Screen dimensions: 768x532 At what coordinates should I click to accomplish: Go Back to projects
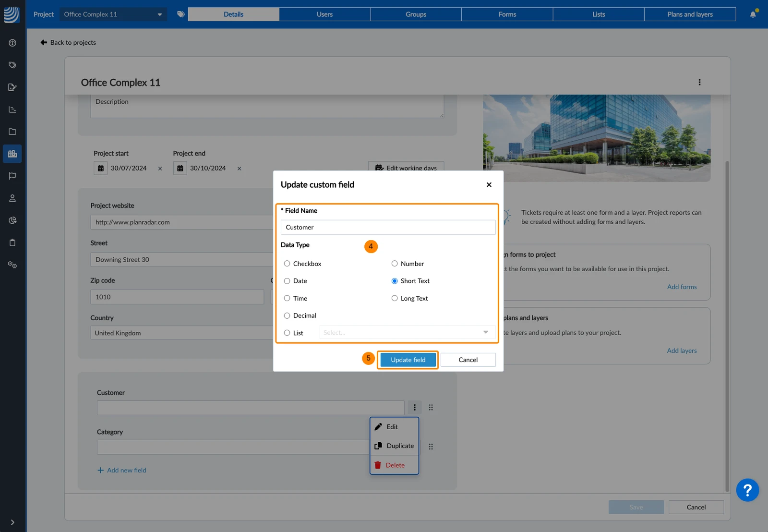[68, 42]
